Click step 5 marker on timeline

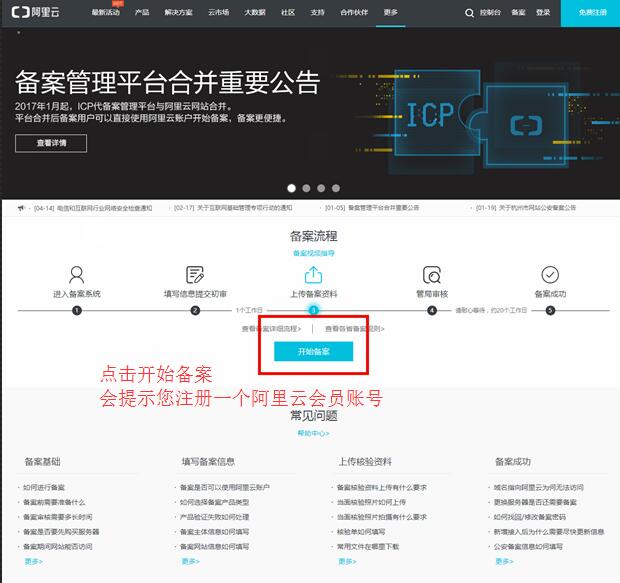(x=550, y=310)
